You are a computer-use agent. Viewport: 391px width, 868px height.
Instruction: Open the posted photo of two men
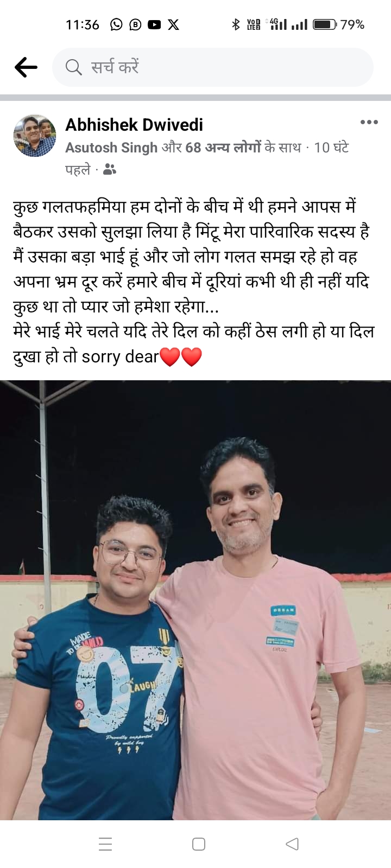tap(195, 600)
